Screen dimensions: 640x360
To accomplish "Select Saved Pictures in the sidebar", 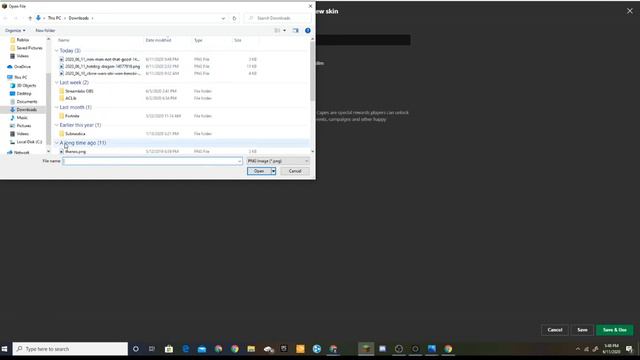I will tap(29, 48).
